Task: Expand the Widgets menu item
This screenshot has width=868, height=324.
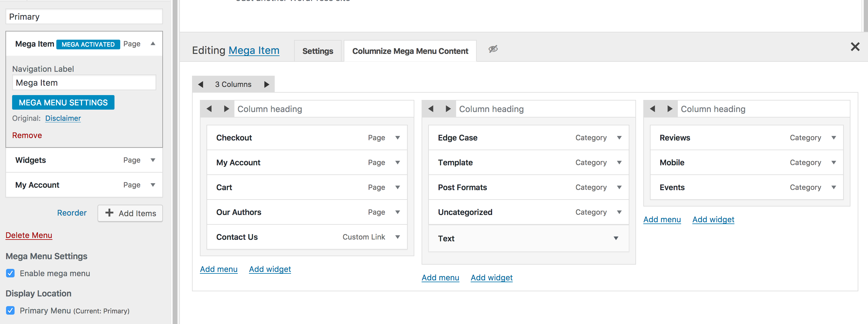Action: tap(153, 160)
